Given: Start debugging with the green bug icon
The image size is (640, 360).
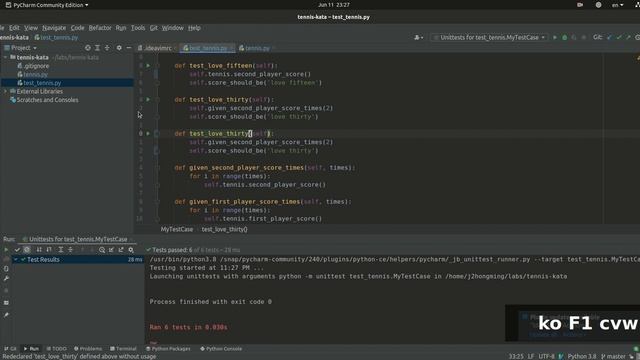Looking at the screenshot, I should tap(564, 37).
